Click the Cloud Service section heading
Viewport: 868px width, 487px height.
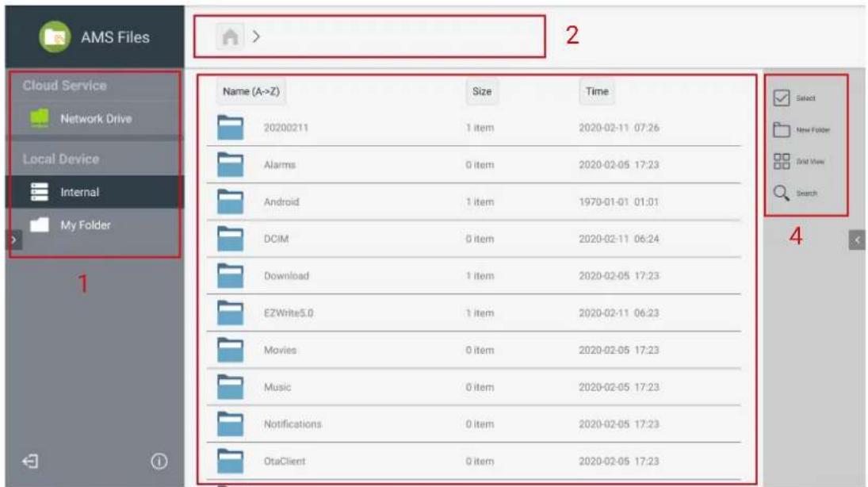[64, 86]
